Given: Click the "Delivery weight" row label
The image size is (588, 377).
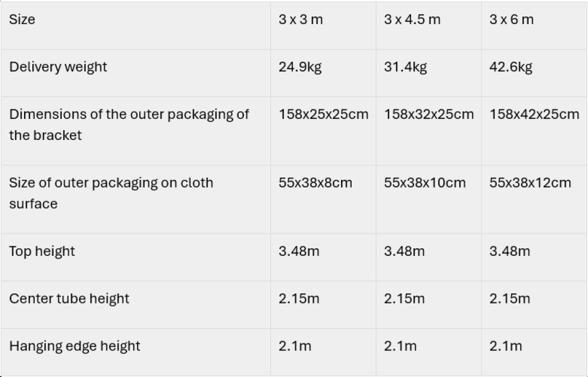Looking at the screenshot, I should tap(58, 66).
